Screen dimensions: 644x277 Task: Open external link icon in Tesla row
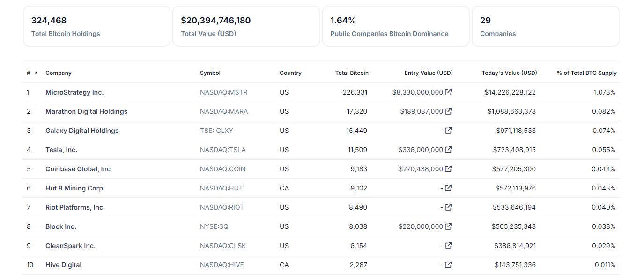pyautogui.click(x=448, y=150)
